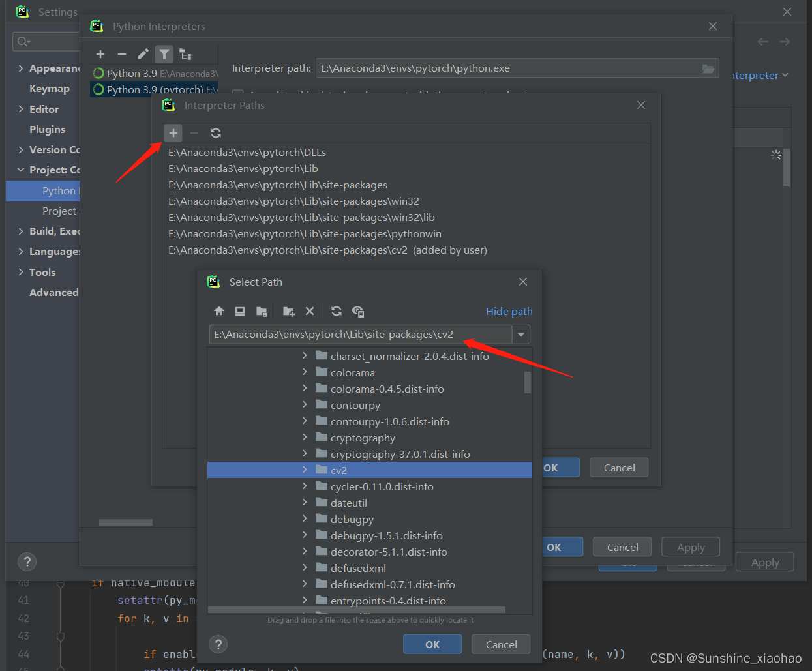The width and height of the screenshot is (812, 671).
Task: Toggle the filter funnel icon in Python Interpreters
Action: tap(164, 54)
